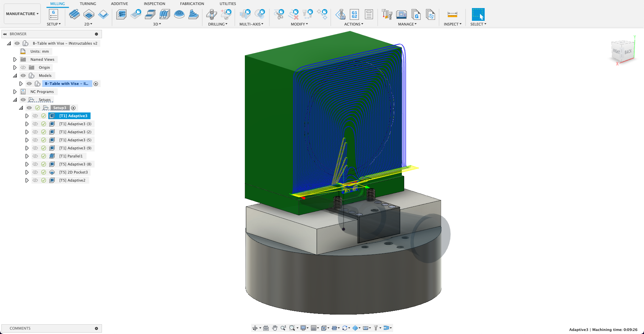Screen dimensions: 644x334
Task: Hide the [T5] 2D Pocket3 operation
Action: tap(35, 172)
